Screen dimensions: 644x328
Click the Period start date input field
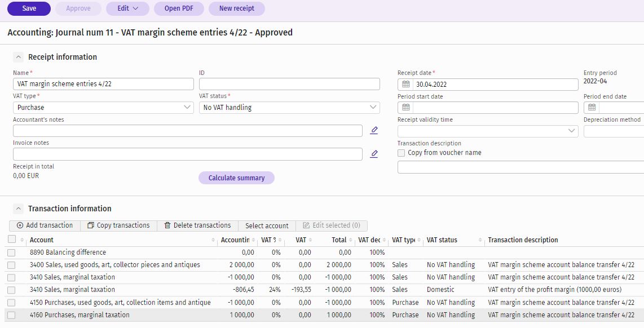(495, 108)
